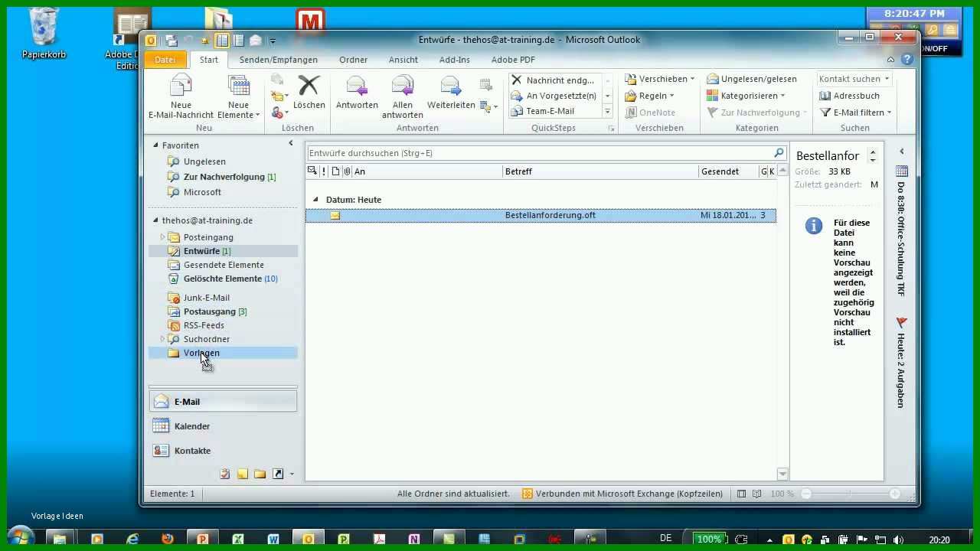Viewport: 980px width, 551px height.
Task: Switch to the Ansicht tab
Action: [x=403, y=60]
